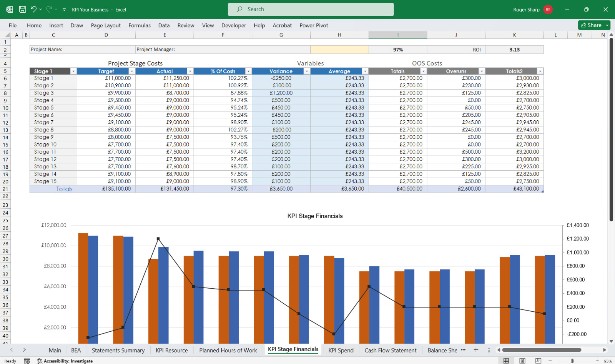Image resolution: width=615 pixels, height=364 pixels.
Task: Open the Formulas ribbon tab
Action: [x=140, y=25]
